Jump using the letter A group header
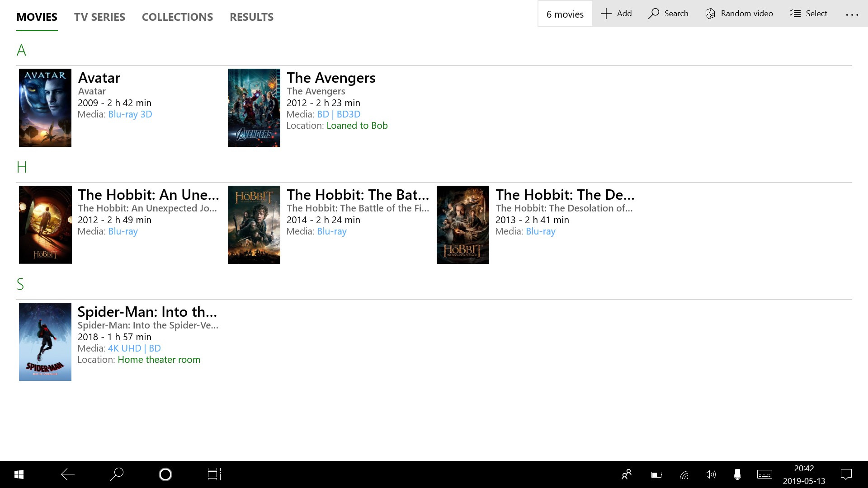868x488 pixels. [x=21, y=50]
